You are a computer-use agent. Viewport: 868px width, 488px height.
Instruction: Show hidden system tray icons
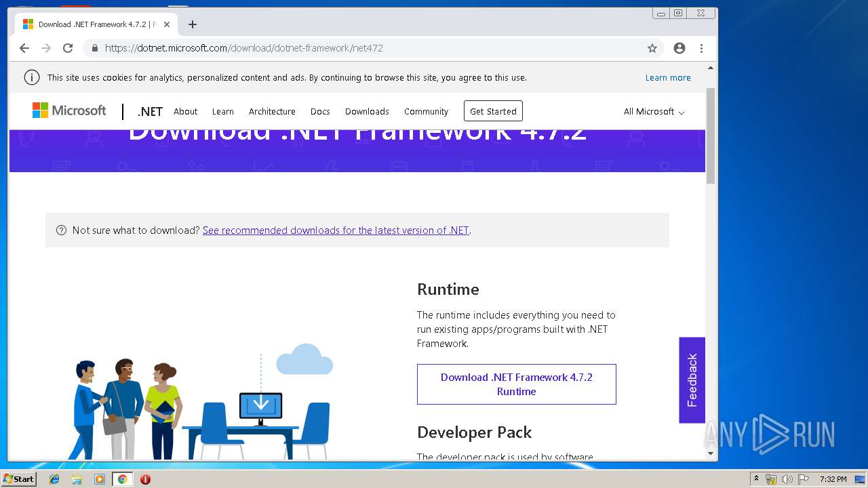coord(757,479)
